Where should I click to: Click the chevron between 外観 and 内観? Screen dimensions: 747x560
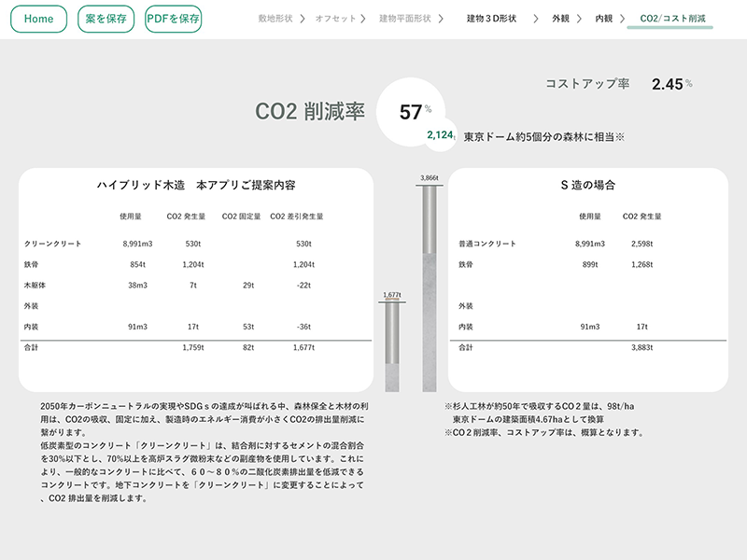[x=580, y=19]
